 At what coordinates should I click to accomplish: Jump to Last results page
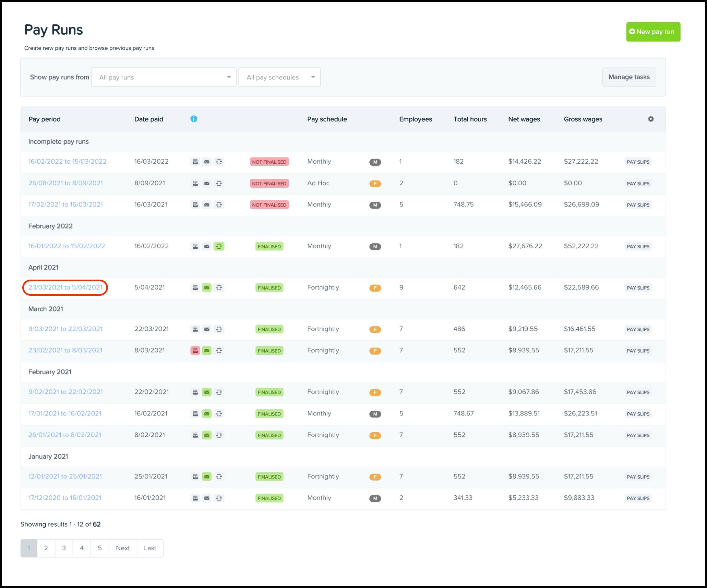pyautogui.click(x=150, y=548)
